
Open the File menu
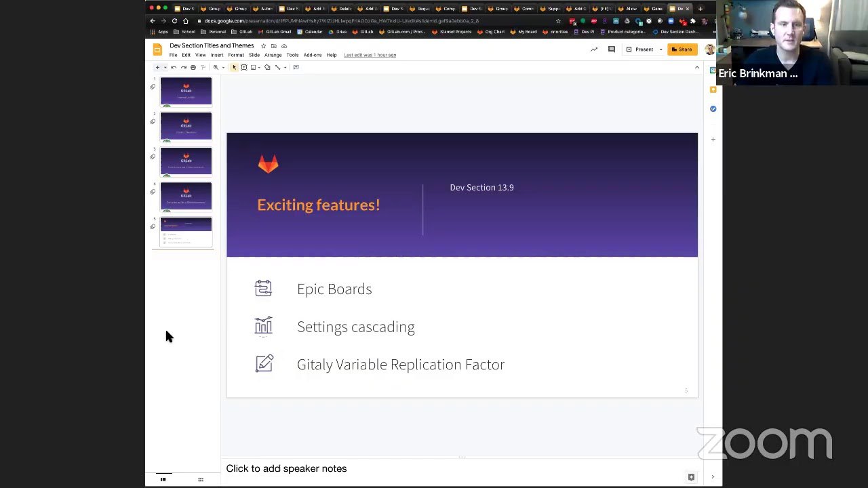click(173, 55)
